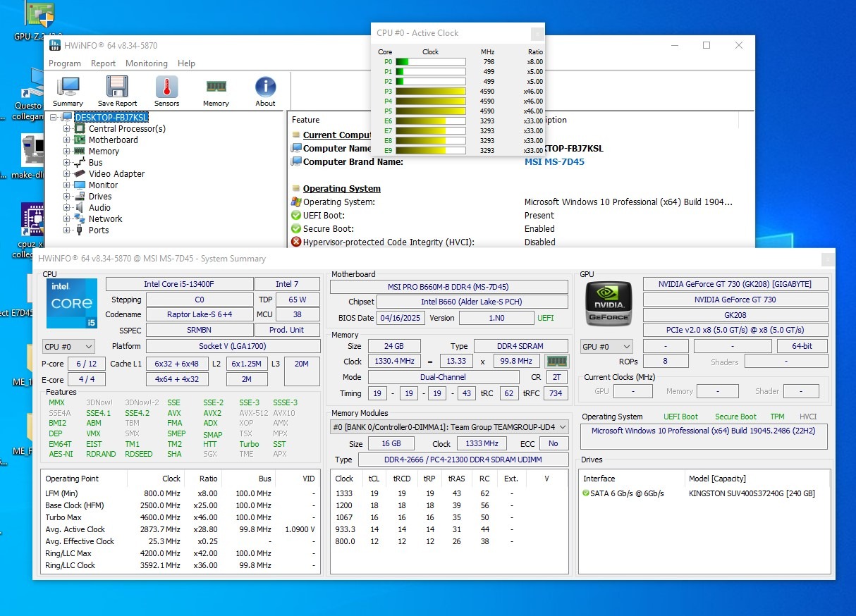This screenshot has height=616, width=856.
Task: Open the memory module BANK 0 dropdown
Action: 449,427
